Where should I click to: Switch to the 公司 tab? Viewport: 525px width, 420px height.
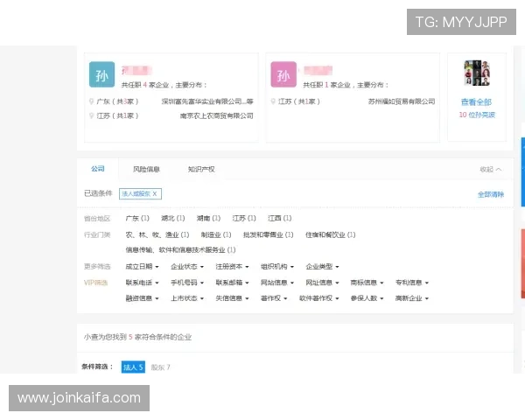[x=98, y=169]
